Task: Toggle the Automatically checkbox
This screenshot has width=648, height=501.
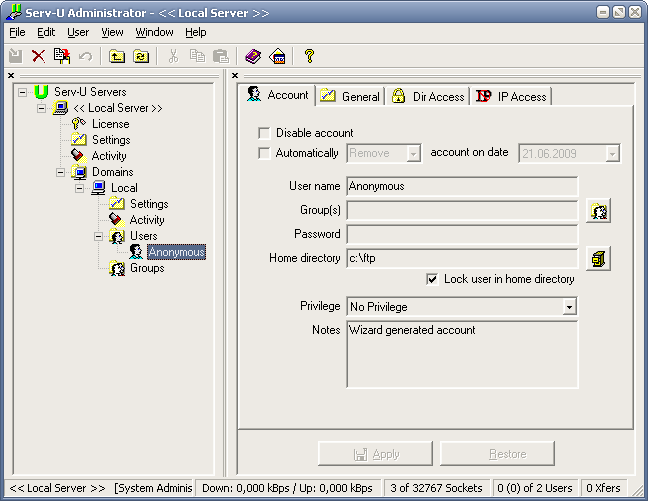Action: (264, 153)
